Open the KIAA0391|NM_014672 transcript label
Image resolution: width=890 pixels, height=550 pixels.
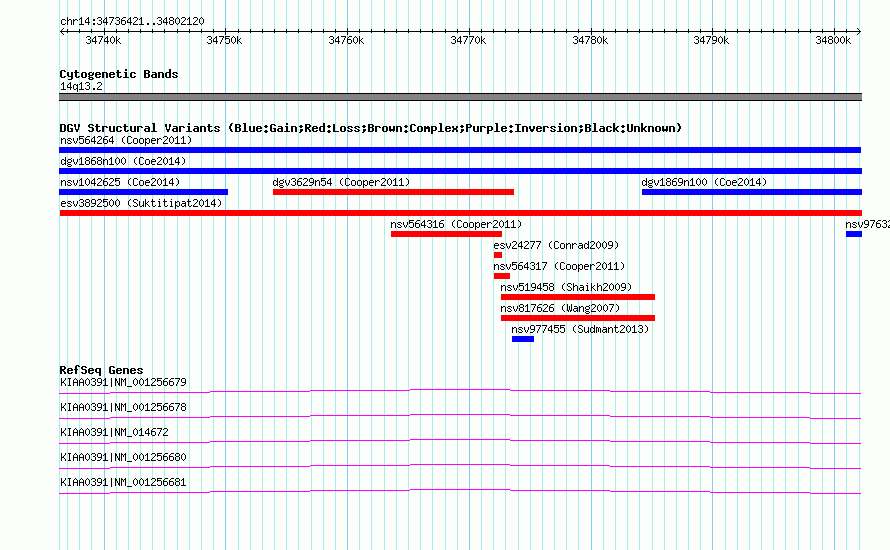(114, 433)
